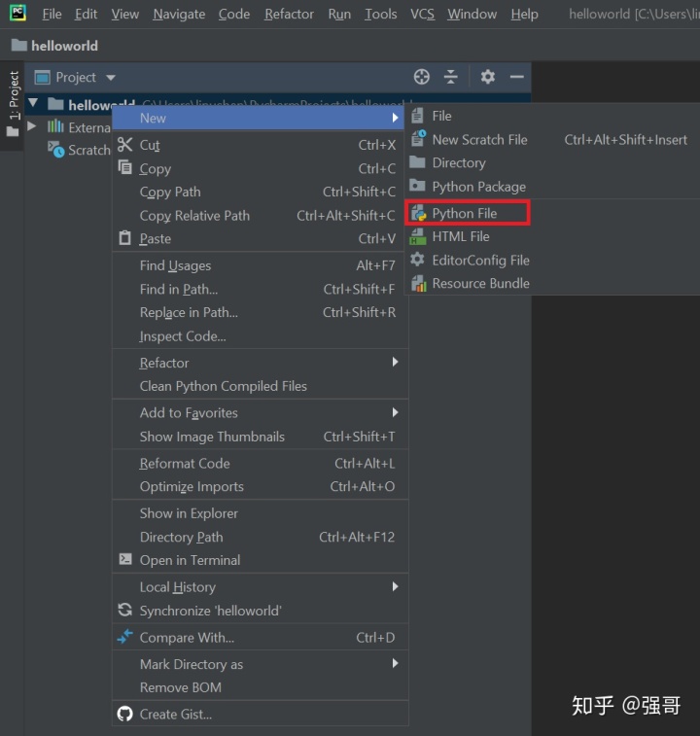Click the Scratches clock icon in tree
This screenshot has width=700, height=736.
[55, 150]
